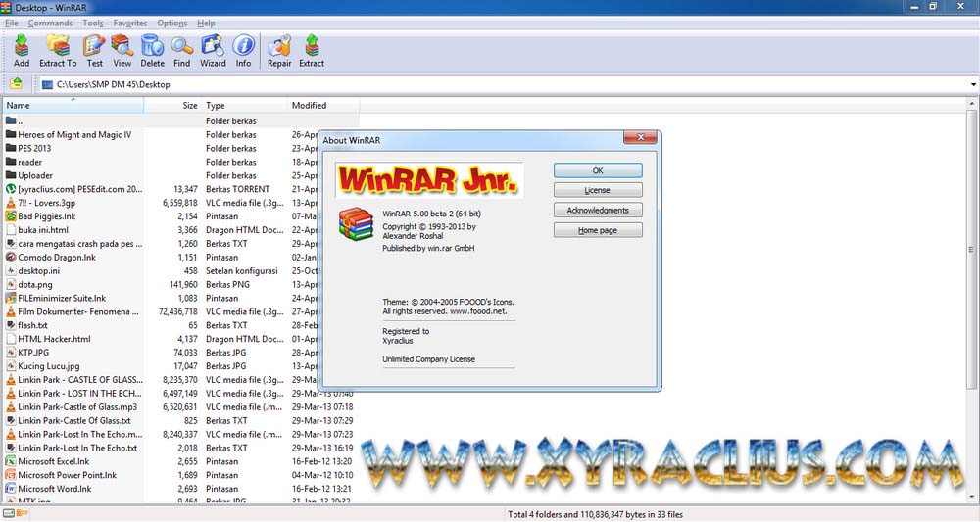Select Linkin Park-Castle Of Glass.txt
This screenshot has width=980, height=522.
69,421
